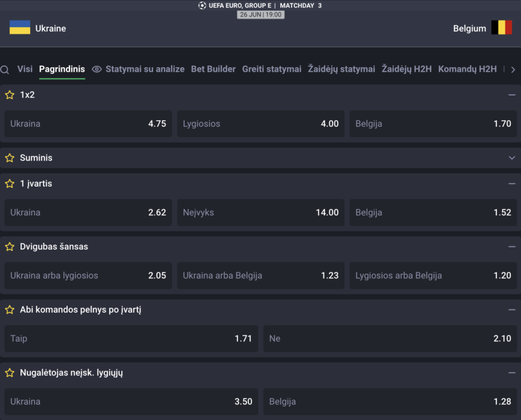This screenshot has width=521, height=420.
Task: Bet on Ukraina 4.75 in 1x2
Action: 88,124
